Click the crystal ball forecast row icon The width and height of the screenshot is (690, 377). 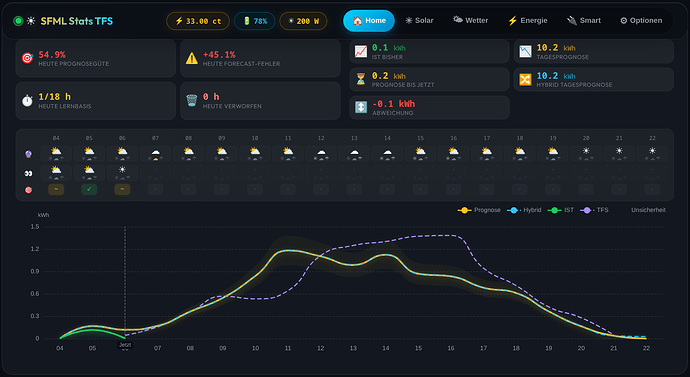click(x=28, y=154)
